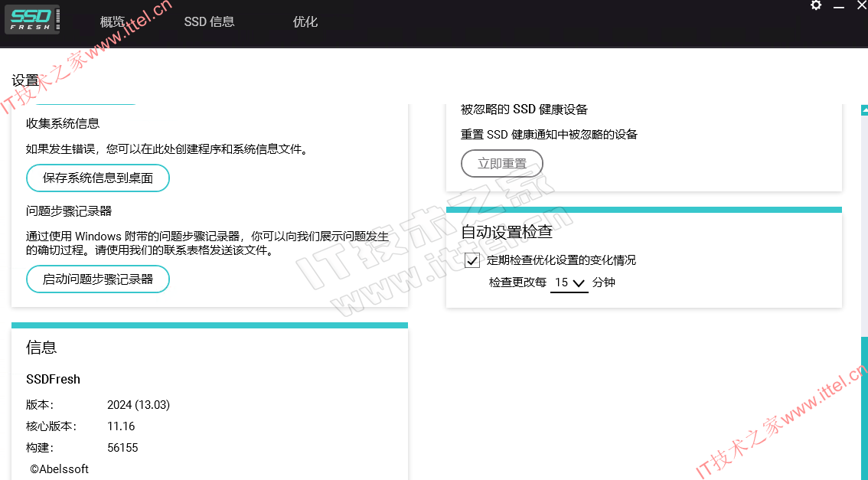The width and height of the screenshot is (868, 480).
Task: Select build number 56155
Action: point(122,447)
